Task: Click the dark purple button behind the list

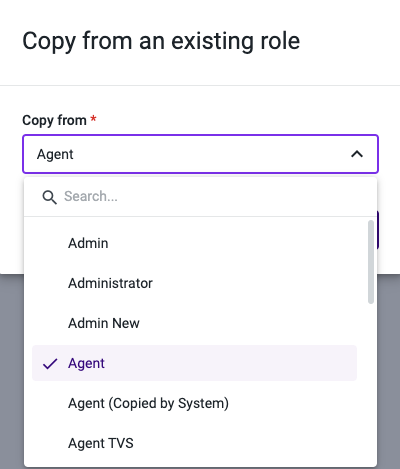Action: 378,230
